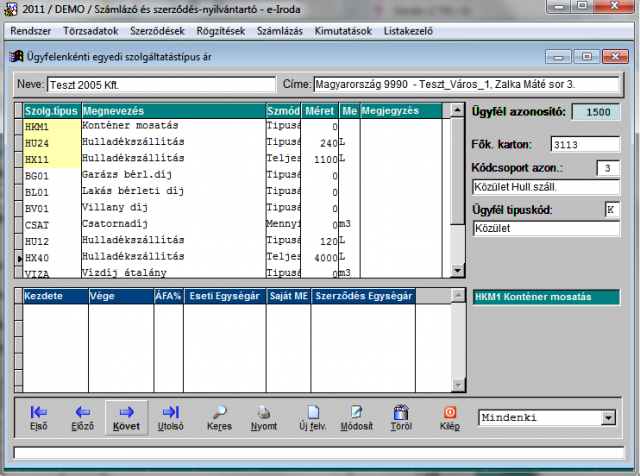The height and width of the screenshot is (476, 640).
Task: Click the Szolg.típus column header
Action: point(51,110)
